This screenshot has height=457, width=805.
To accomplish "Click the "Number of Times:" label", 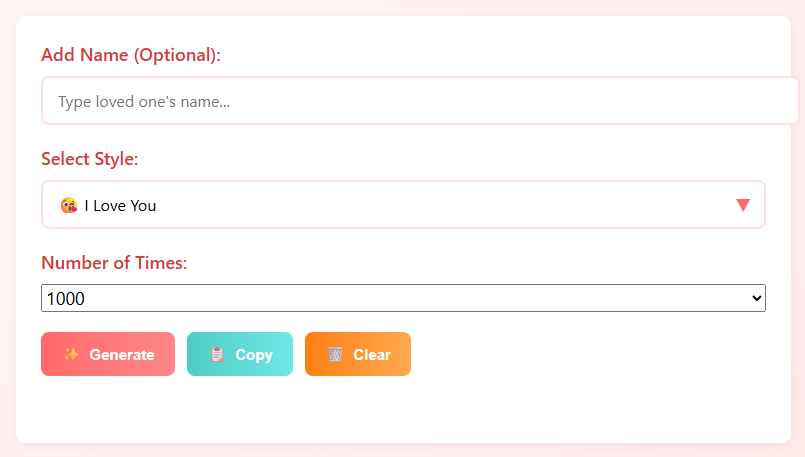I will (114, 263).
